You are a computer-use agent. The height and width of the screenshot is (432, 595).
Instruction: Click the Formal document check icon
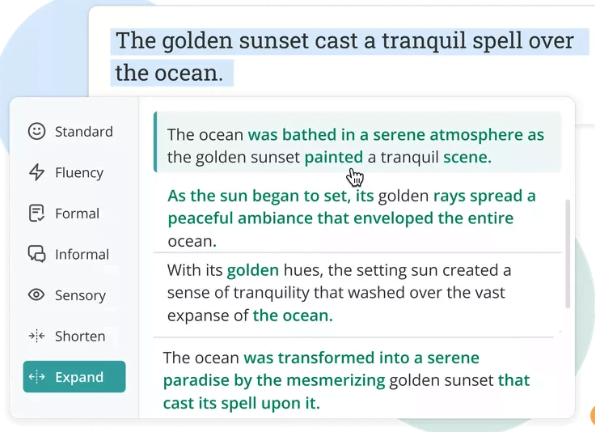[x=36, y=213]
